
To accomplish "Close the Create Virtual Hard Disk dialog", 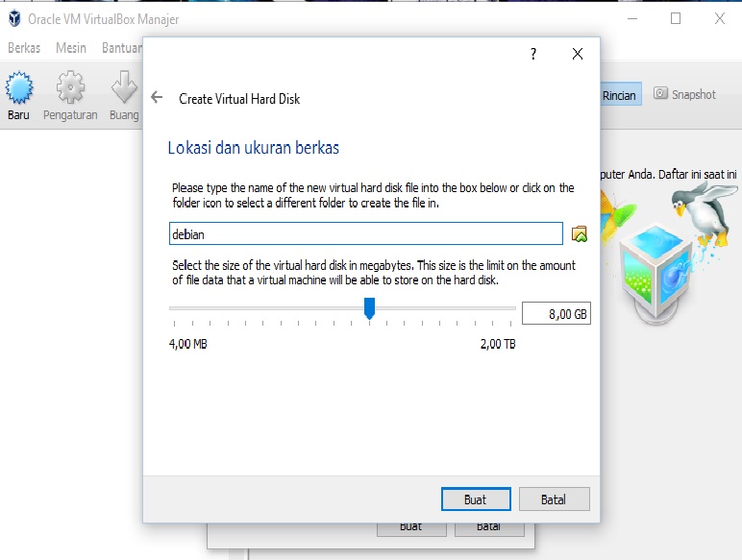I will coord(578,54).
